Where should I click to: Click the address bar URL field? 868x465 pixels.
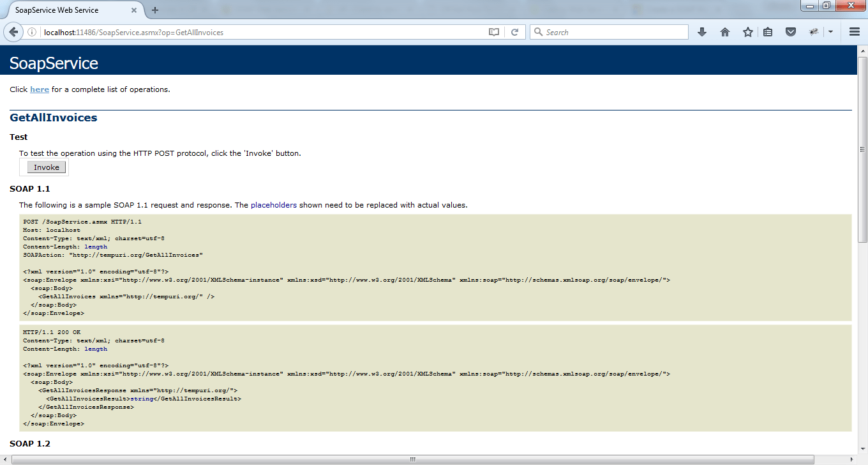click(x=255, y=32)
